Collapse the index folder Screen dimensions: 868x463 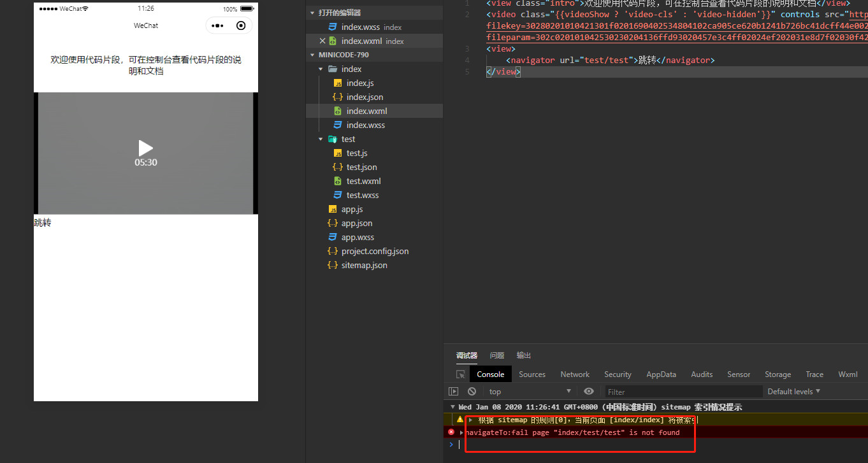321,69
